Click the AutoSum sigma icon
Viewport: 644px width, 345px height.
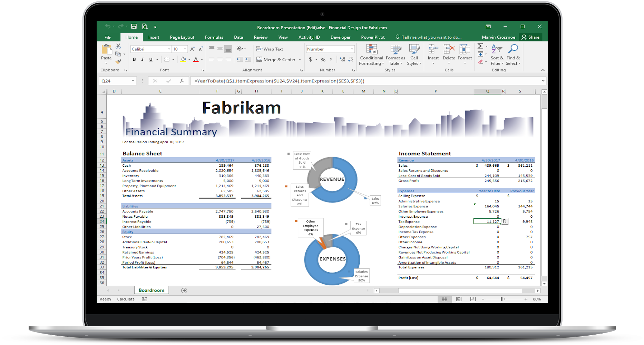coord(480,46)
